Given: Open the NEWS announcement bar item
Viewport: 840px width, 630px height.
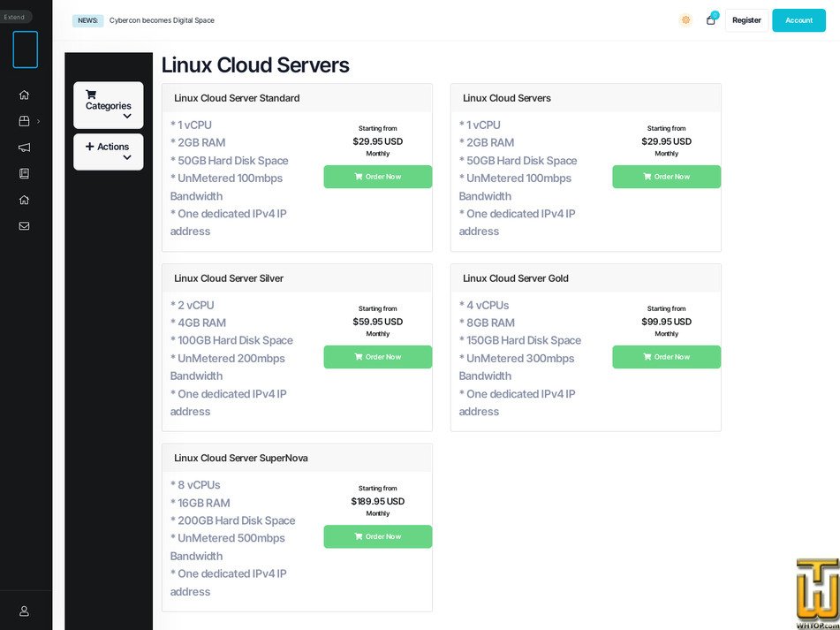Looking at the screenshot, I should tap(87, 19).
